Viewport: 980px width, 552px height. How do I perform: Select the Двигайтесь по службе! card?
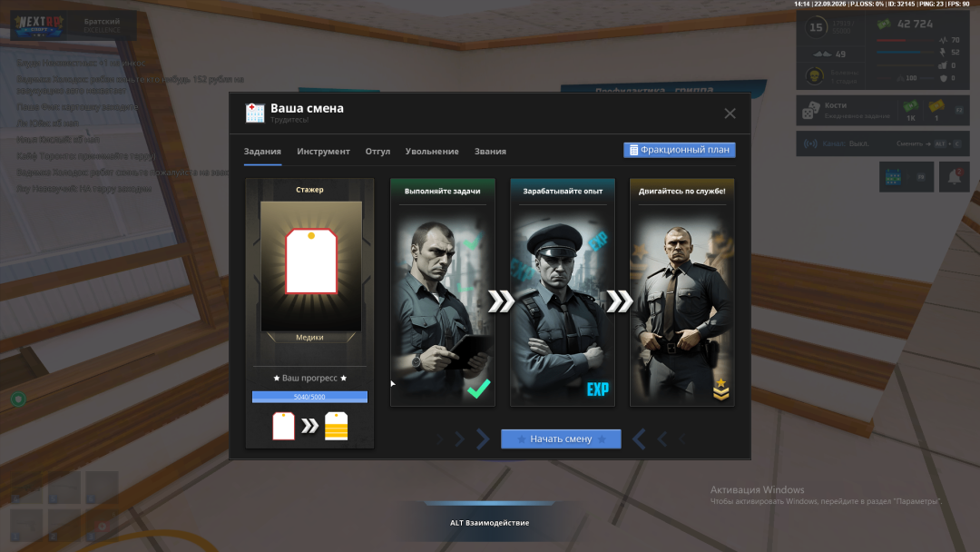coord(681,292)
